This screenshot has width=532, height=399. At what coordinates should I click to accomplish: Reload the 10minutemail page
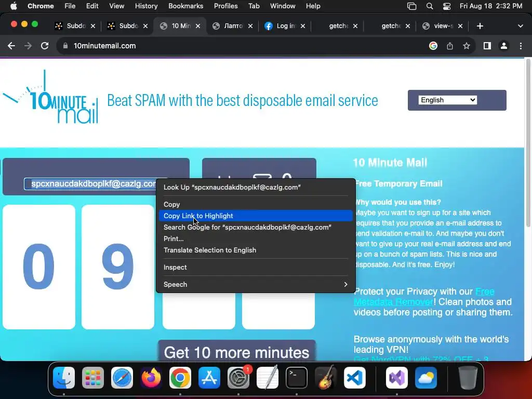coord(45,46)
